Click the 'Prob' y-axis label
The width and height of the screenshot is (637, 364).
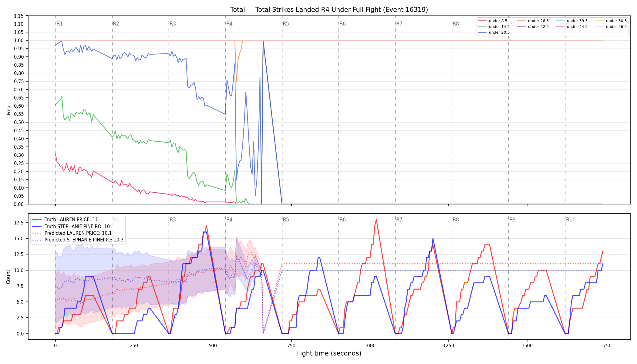pos(9,110)
